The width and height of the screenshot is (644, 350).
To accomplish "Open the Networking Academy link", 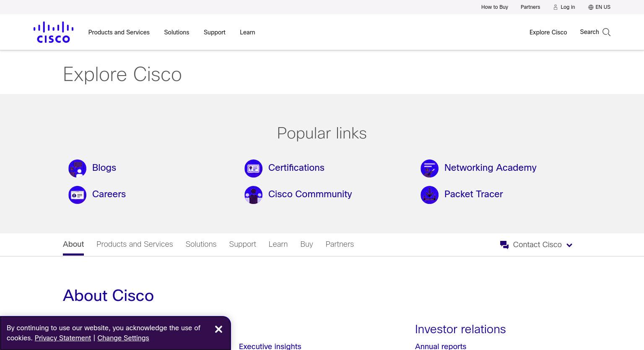I will click(490, 168).
